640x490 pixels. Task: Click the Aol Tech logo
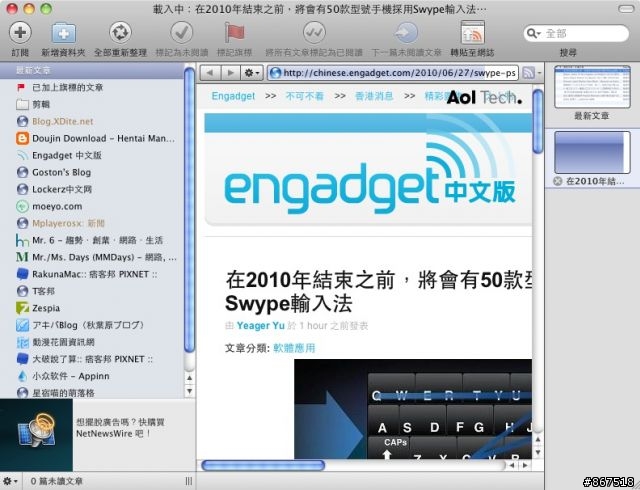click(484, 97)
